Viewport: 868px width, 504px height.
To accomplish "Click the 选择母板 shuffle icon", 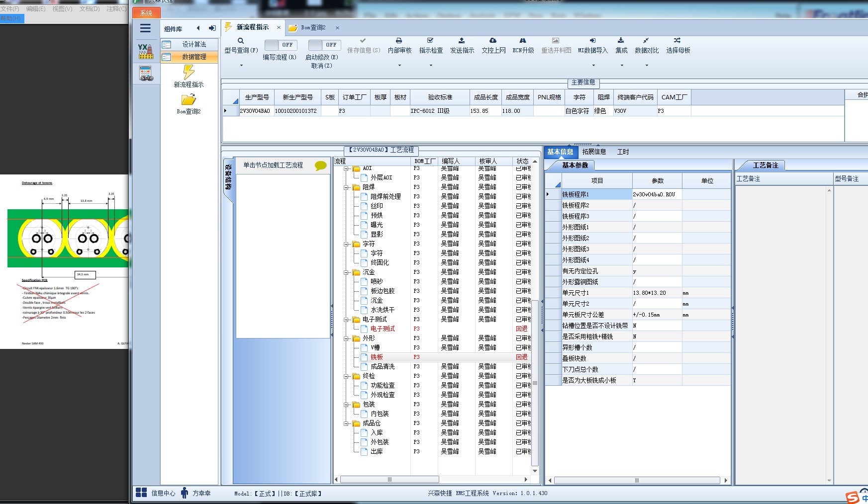I will [x=677, y=41].
